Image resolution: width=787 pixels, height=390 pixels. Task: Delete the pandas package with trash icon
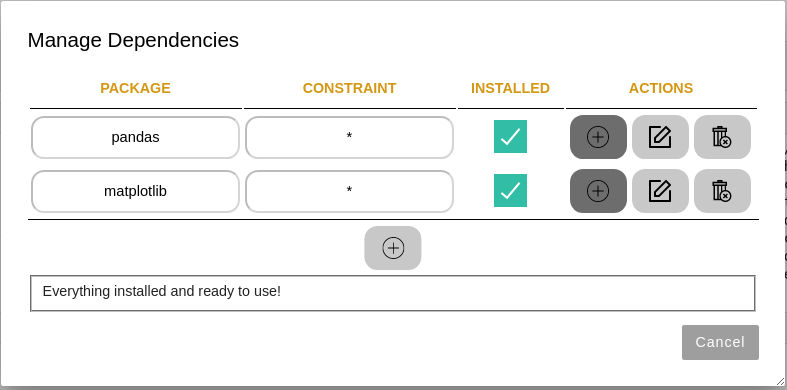tap(722, 137)
